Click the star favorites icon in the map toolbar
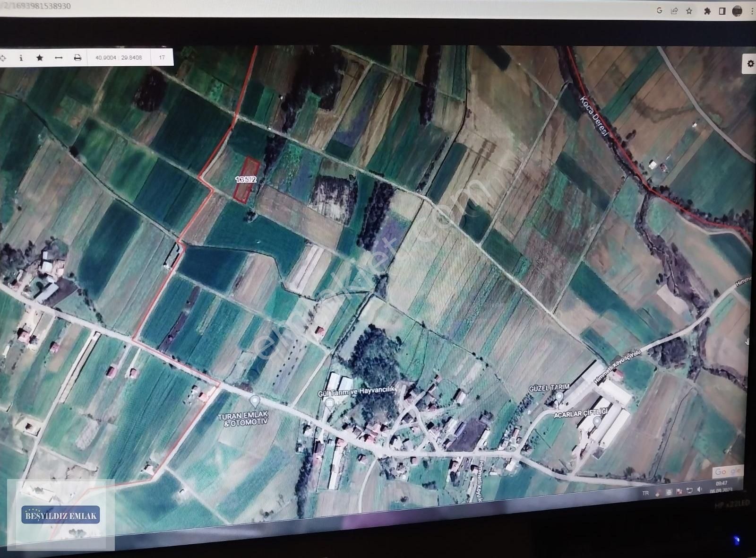The width and height of the screenshot is (756, 558). [40, 58]
